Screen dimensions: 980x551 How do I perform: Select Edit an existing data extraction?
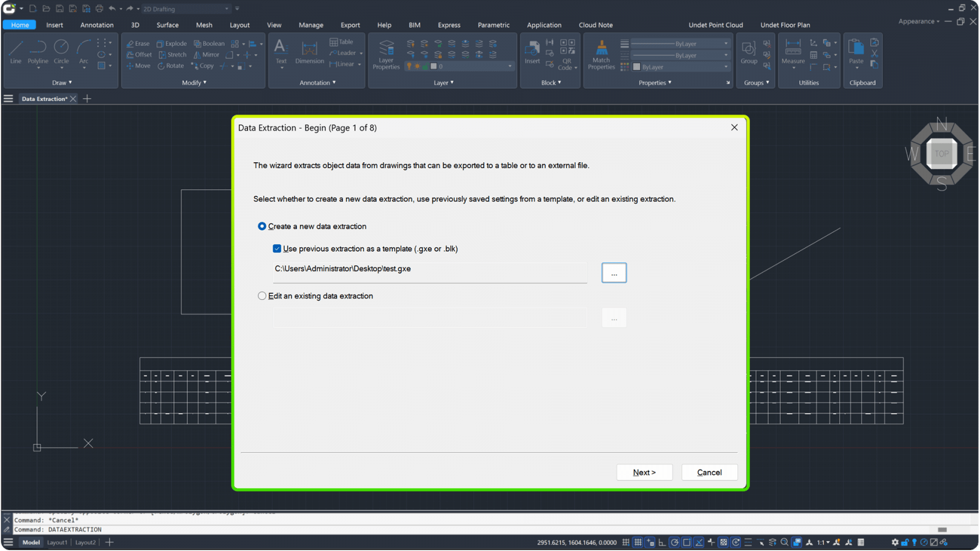pyautogui.click(x=262, y=296)
